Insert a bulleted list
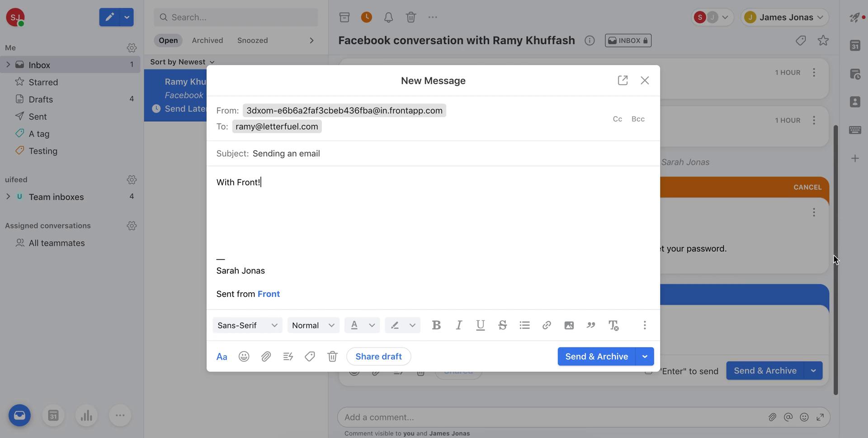 (524, 325)
